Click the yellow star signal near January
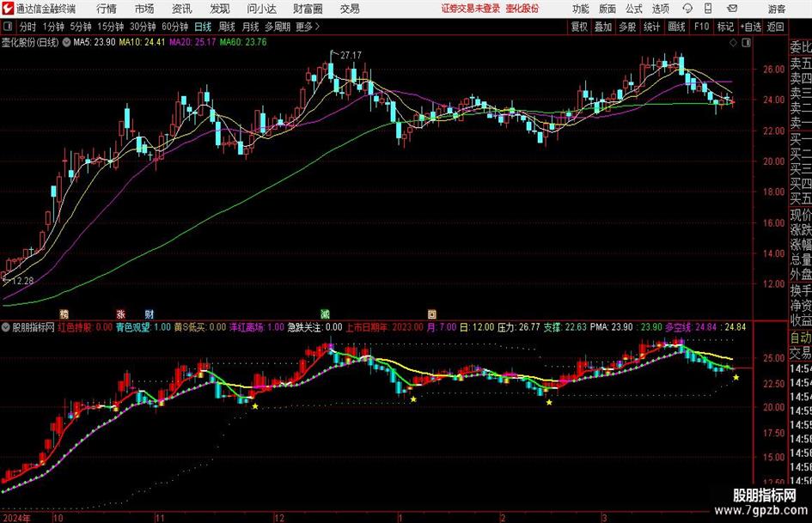The image size is (812, 523). (x=413, y=399)
